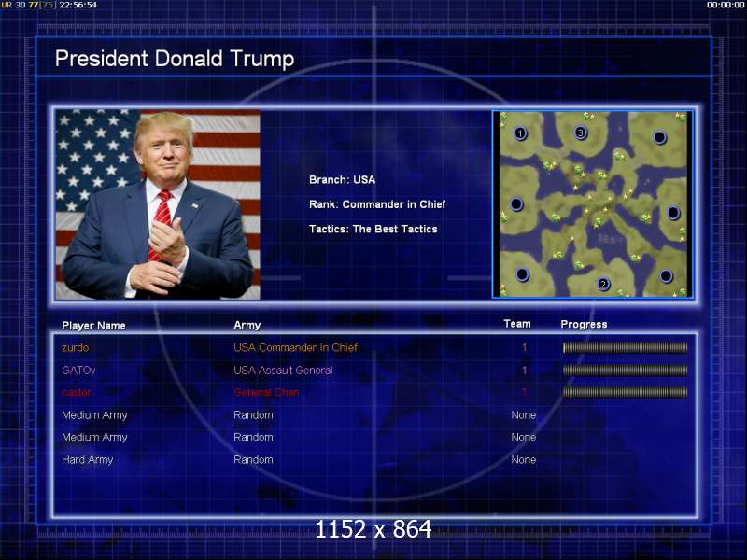
Task: Click the unnumbered left-middle start marker on minimap
Action: 516,204
